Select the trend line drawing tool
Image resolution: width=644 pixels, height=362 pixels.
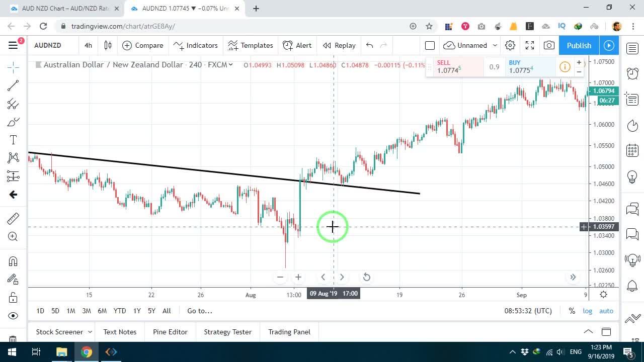13,85
